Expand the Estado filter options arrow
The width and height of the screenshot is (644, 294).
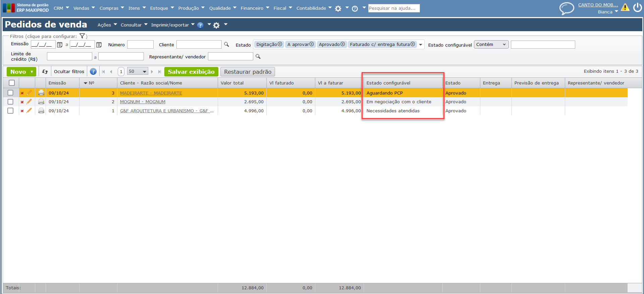(x=421, y=45)
